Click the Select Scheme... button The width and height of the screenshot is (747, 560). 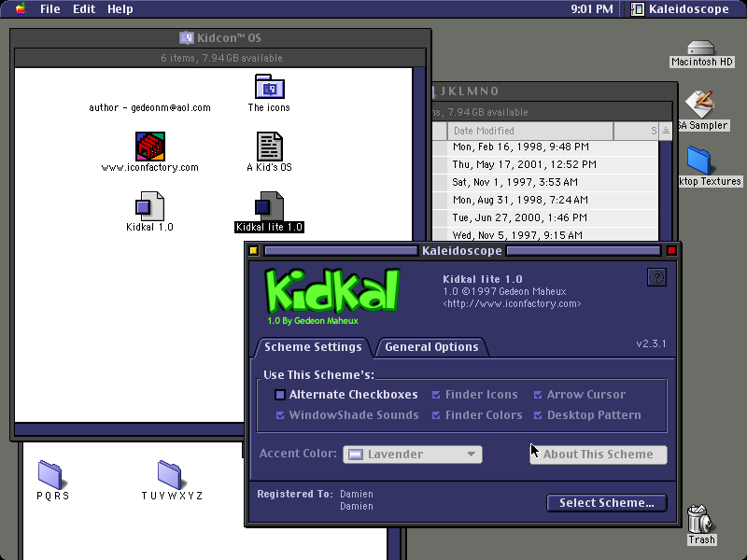point(606,503)
